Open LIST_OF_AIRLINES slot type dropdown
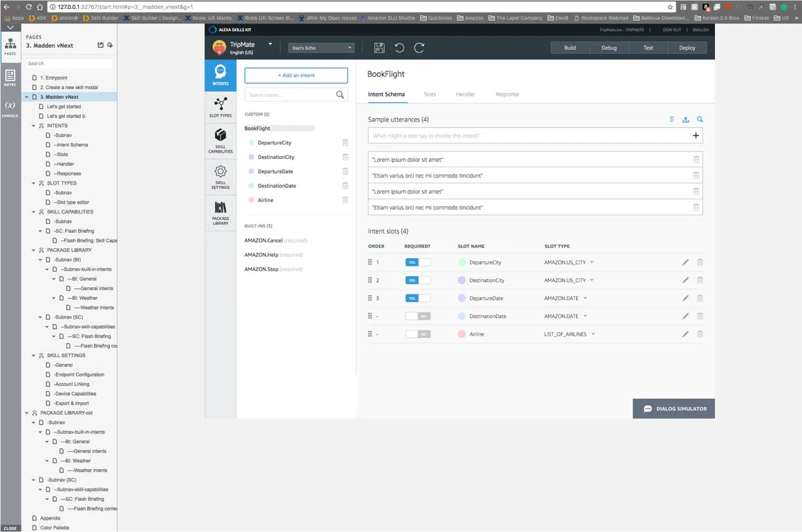The image size is (802, 532). pyautogui.click(x=593, y=334)
